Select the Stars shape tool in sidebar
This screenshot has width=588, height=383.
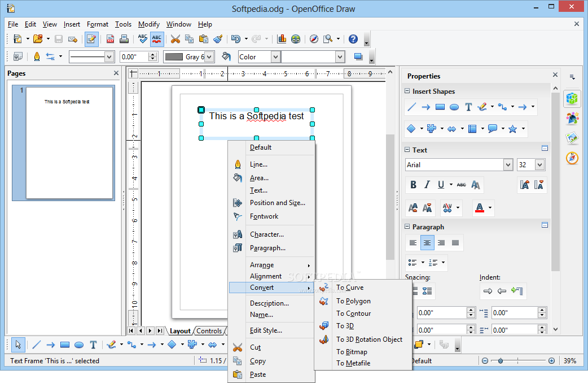(512, 129)
